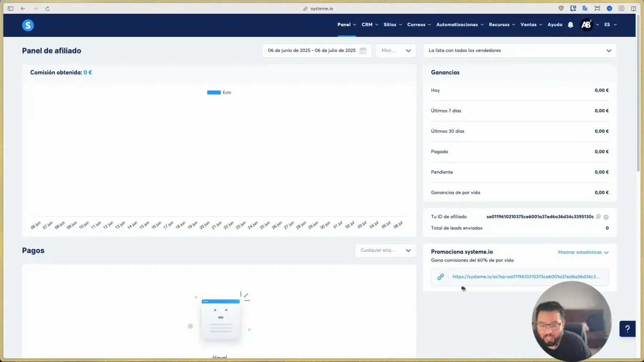Click the Comisión obtenida 0 € value

[88, 72]
